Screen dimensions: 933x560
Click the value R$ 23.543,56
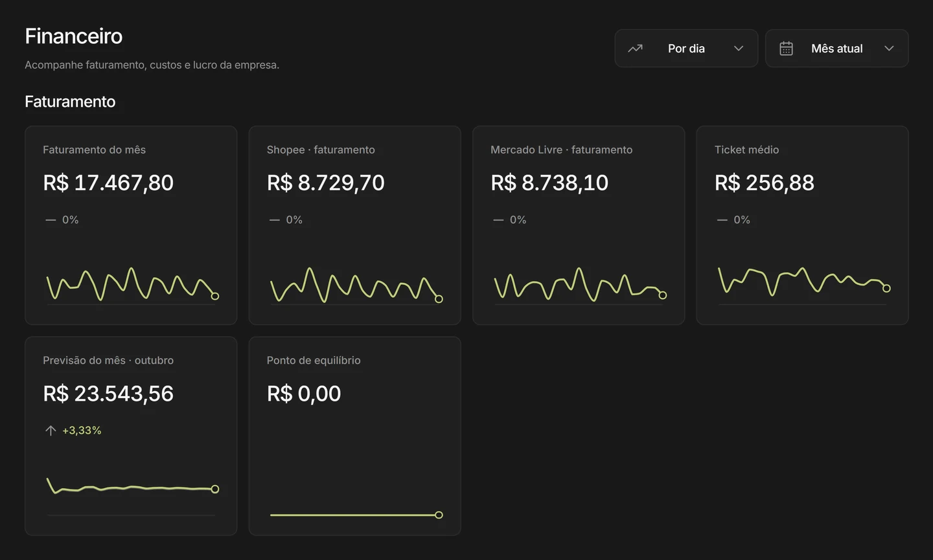(x=108, y=394)
